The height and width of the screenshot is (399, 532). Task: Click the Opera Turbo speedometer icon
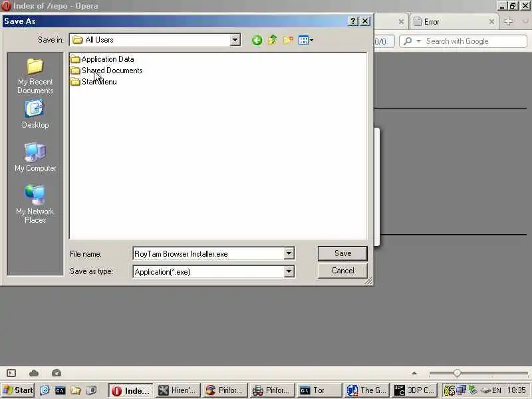point(57,373)
